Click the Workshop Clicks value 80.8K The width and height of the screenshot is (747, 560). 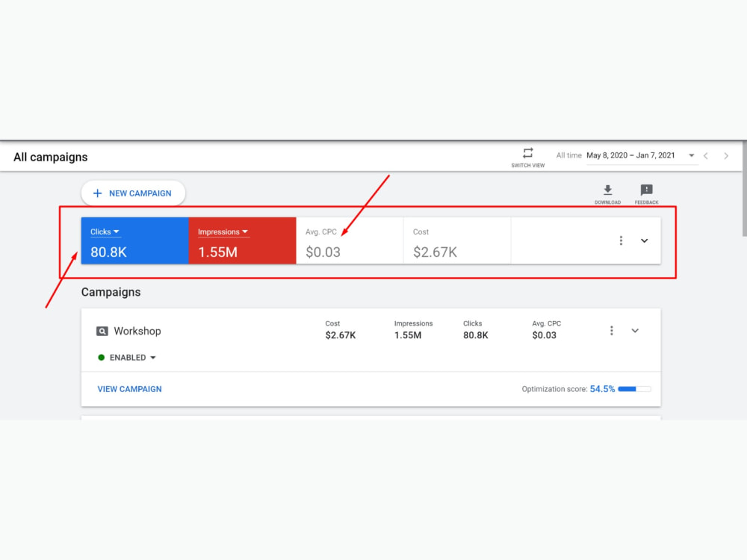(x=475, y=335)
